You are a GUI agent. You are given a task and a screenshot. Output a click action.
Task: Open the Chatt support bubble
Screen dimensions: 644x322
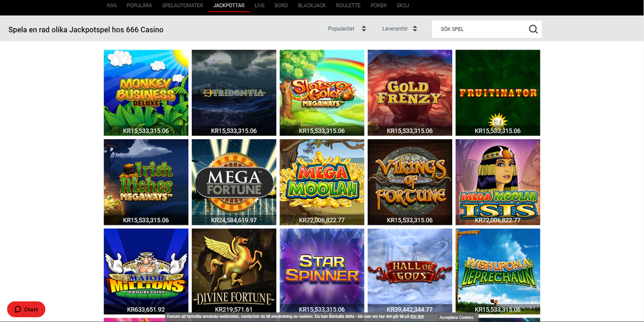26,309
